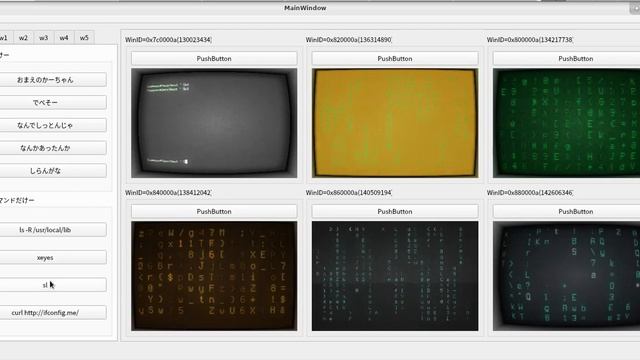
Task: Launch xeyes with its button
Action: click(52, 258)
